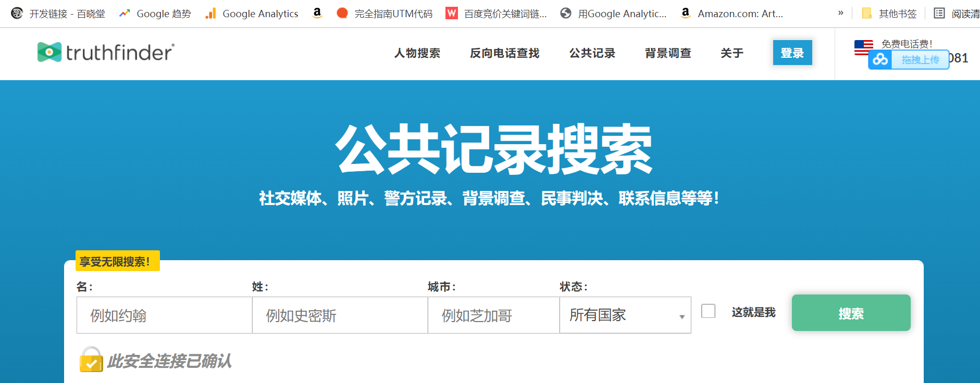The image size is (980, 383).
Task: Click the US flag icon
Action: (863, 47)
